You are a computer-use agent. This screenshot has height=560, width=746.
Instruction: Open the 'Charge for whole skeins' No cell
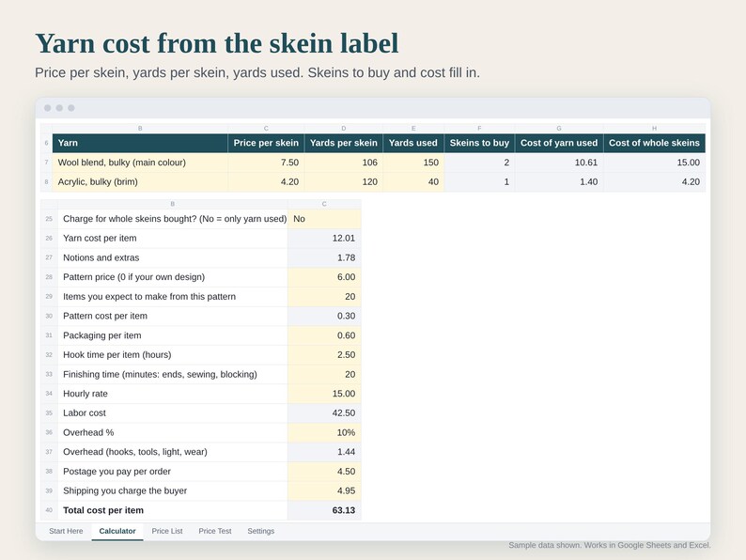[324, 219]
